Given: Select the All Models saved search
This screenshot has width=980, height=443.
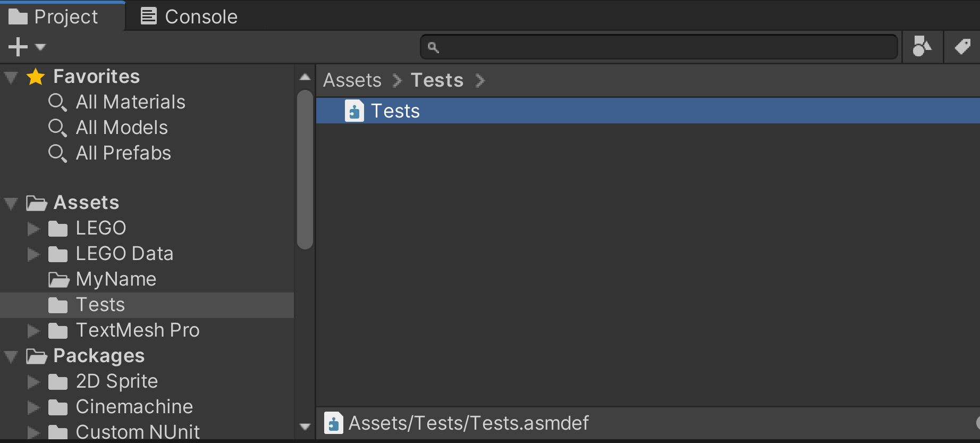Looking at the screenshot, I should 108,128.
